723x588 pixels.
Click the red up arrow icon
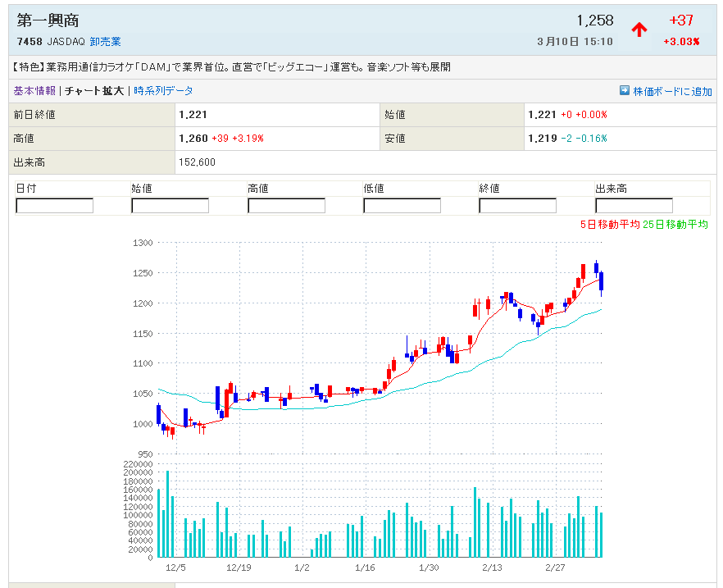639,30
